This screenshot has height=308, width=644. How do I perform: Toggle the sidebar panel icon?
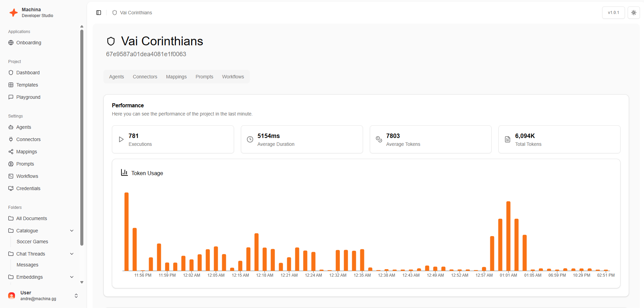coord(99,13)
